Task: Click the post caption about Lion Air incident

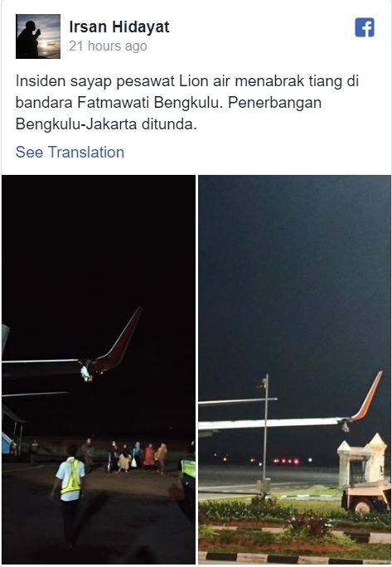Action: click(x=187, y=103)
